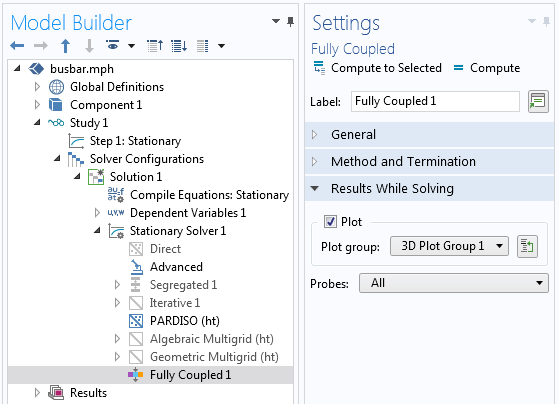Pin the Model Builder window
Viewport: 559px width, 404px height.
291,22
